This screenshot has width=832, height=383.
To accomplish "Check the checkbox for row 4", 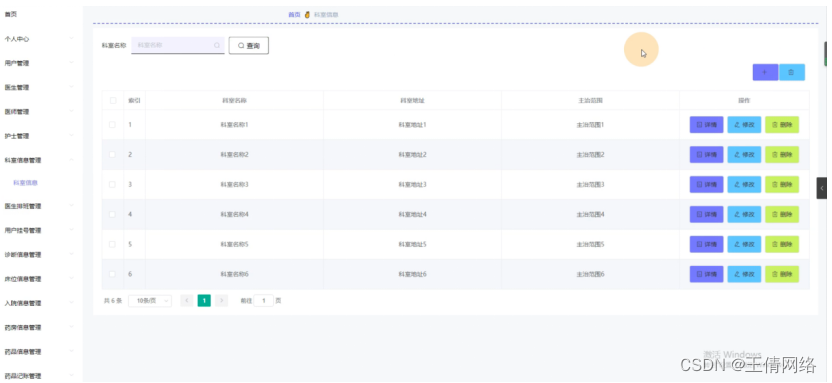I will coord(112,214).
